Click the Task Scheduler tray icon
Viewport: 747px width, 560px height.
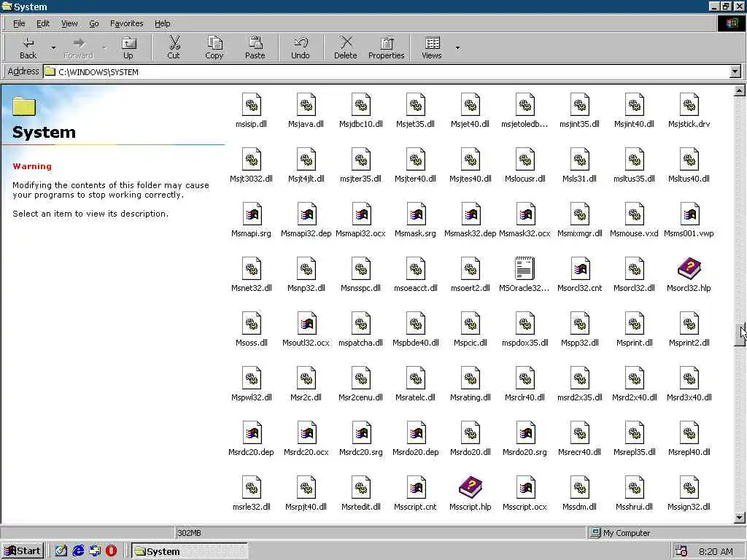coord(681,551)
